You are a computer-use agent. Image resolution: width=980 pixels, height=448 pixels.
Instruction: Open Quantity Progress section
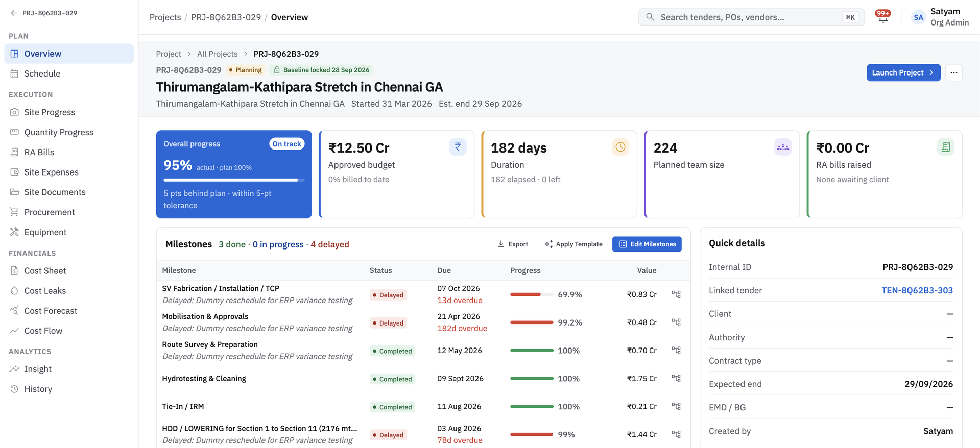pyautogui.click(x=69, y=132)
